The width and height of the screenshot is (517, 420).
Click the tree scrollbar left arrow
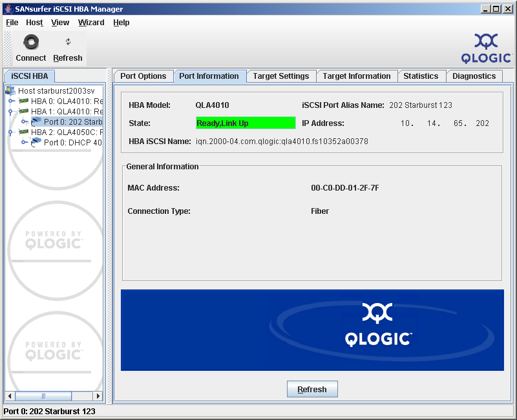10,396
